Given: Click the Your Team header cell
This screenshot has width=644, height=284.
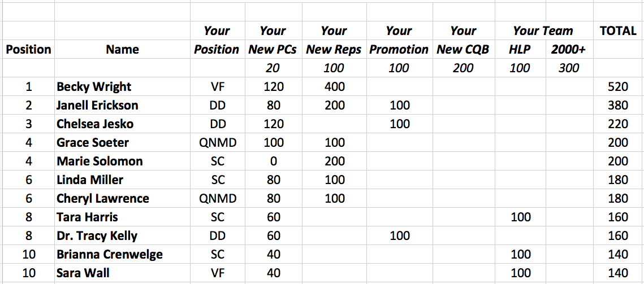Looking at the screenshot, I should (543, 31).
